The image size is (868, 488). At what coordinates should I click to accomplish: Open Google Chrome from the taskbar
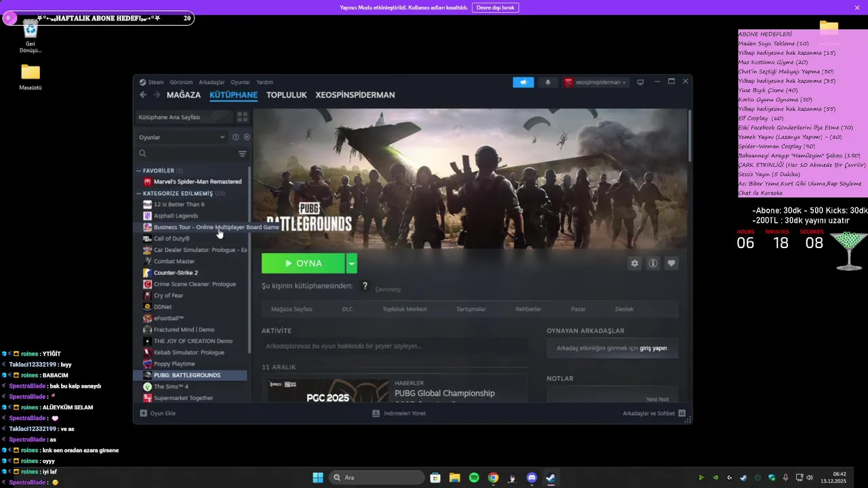pyautogui.click(x=493, y=478)
